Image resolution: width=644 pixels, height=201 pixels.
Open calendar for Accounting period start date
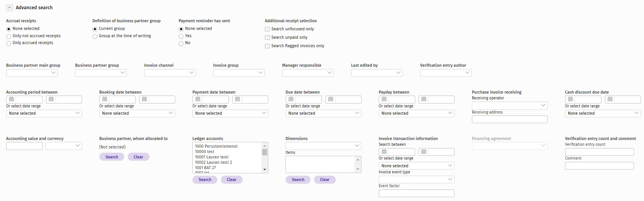pyautogui.click(x=11, y=99)
